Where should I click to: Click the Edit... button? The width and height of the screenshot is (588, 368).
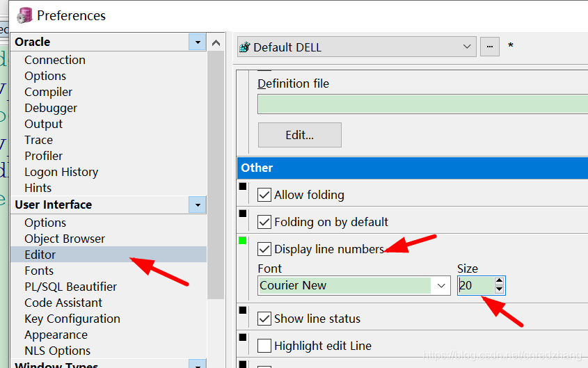click(x=300, y=135)
